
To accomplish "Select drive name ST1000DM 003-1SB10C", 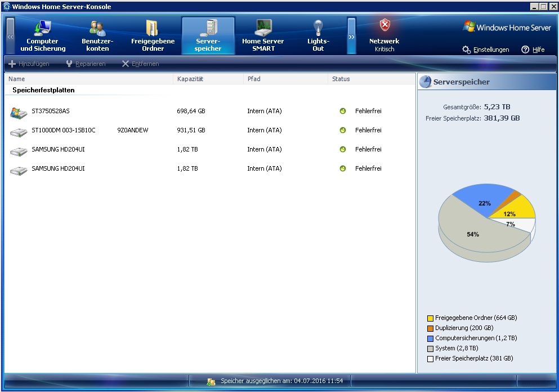I will tap(64, 130).
